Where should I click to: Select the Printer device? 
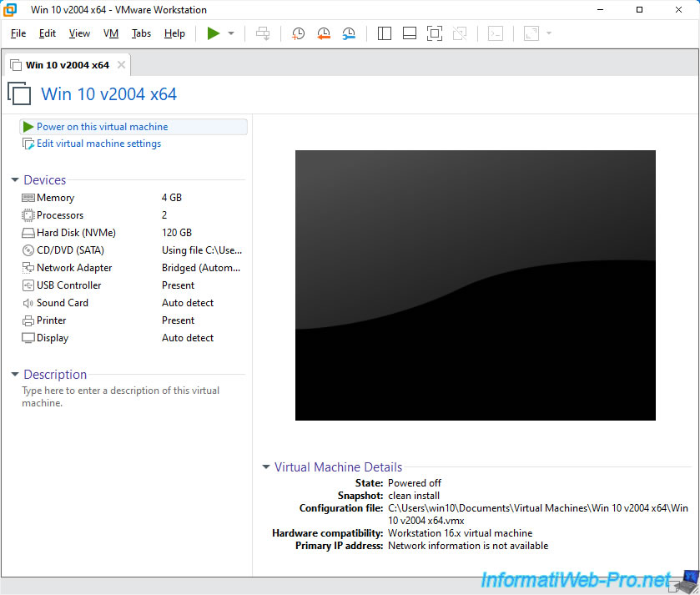(133, 320)
